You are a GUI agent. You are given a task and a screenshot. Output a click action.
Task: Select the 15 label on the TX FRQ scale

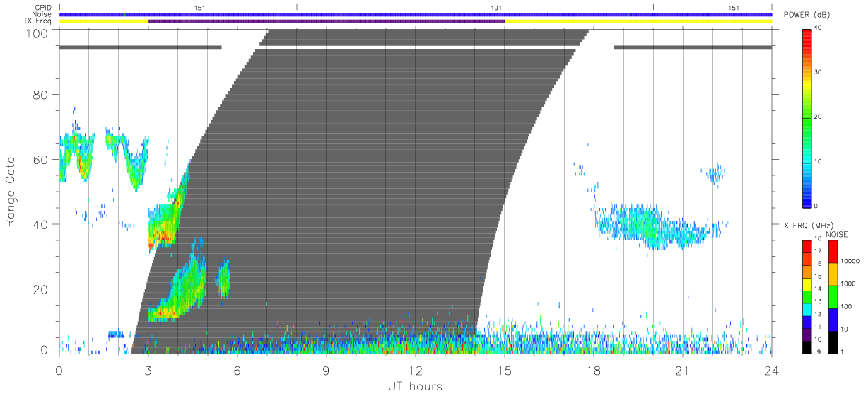[x=818, y=277]
